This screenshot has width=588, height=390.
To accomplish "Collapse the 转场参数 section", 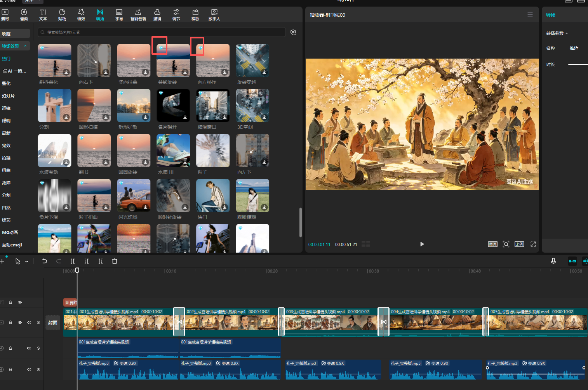I will (x=567, y=34).
